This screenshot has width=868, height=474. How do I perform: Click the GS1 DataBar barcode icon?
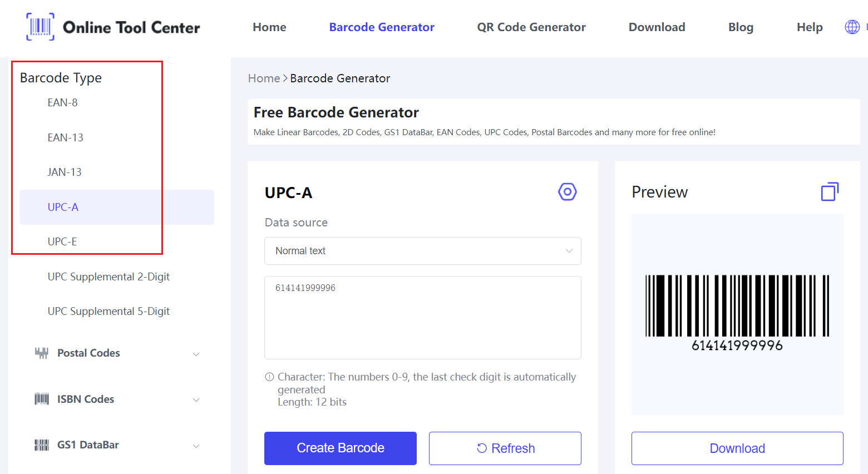(42, 445)
